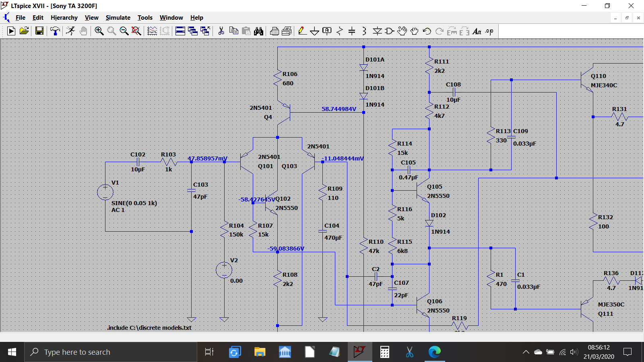Click the D101A diode label
Viewport: 644px width, 362px height.
[x=375, y=60]
